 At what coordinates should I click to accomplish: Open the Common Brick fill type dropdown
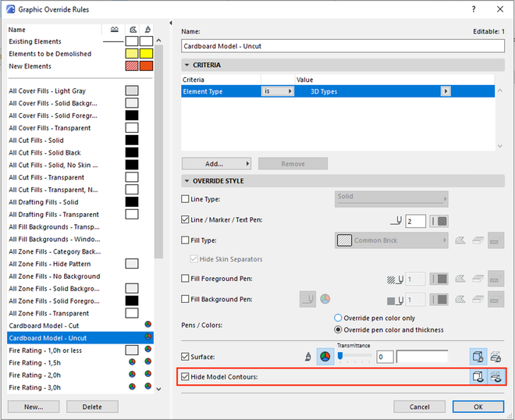point(392,240)
